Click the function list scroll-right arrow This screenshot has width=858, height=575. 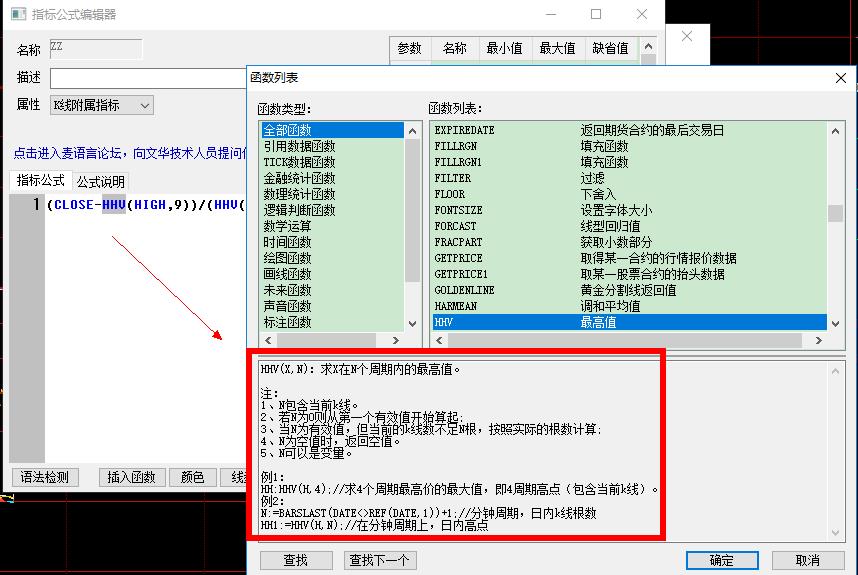click(820, 340)
